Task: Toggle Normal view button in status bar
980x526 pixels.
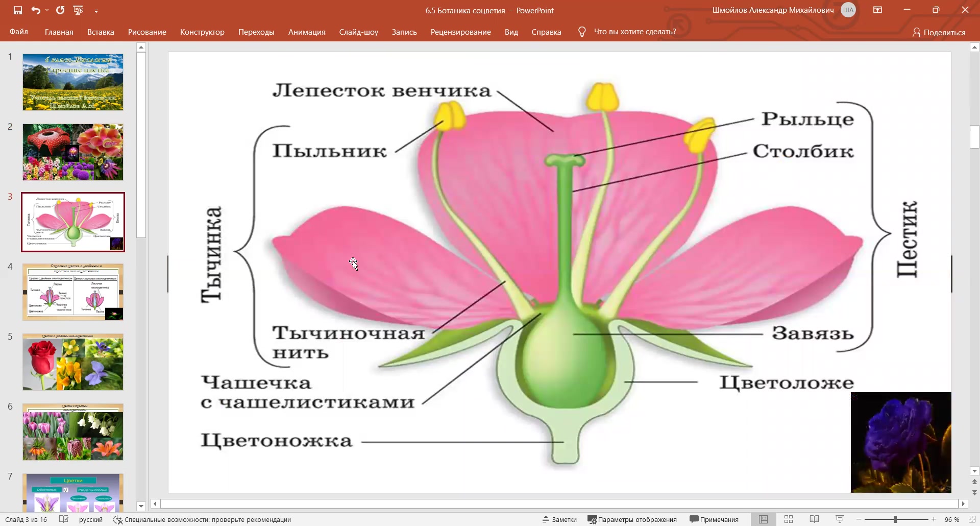Action: click(763, 519)
